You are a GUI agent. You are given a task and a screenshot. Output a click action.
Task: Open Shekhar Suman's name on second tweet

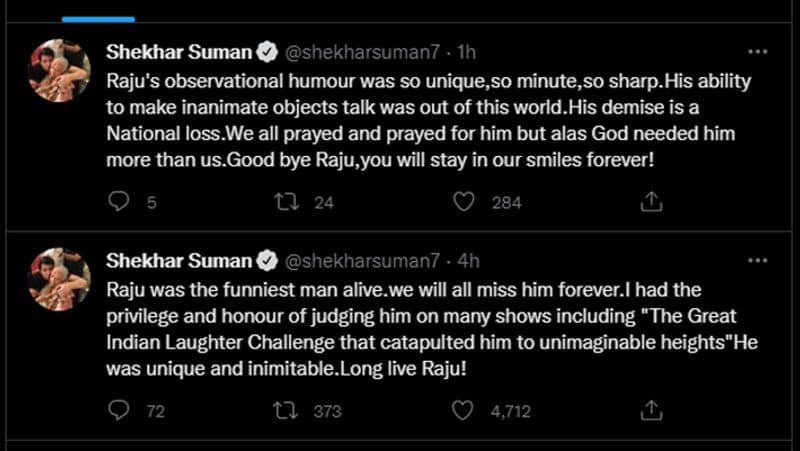click(x=178, y=260)
